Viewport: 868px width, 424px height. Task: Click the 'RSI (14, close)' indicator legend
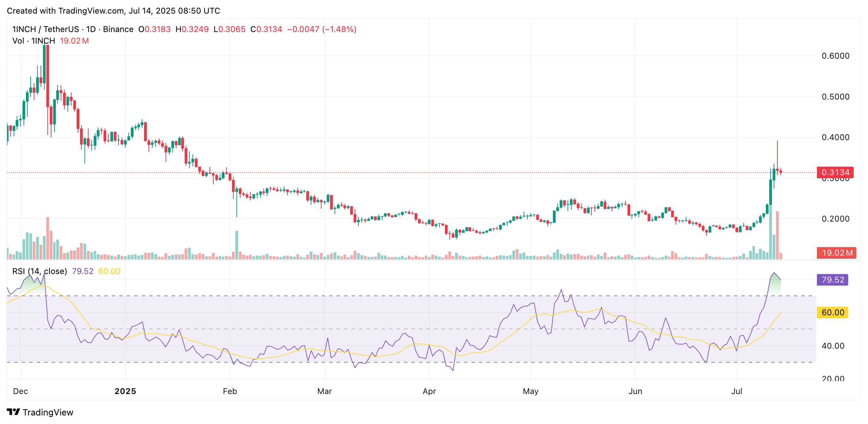40,271
